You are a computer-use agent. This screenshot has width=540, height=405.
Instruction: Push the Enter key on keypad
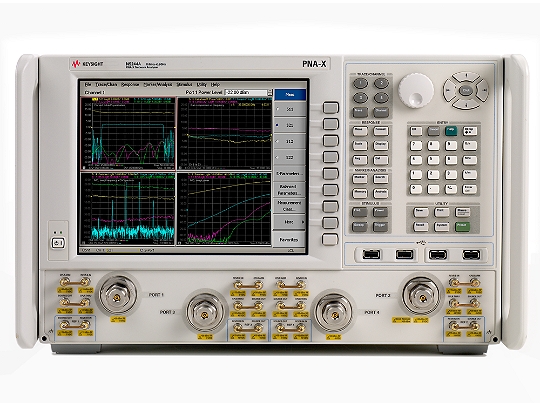coord(470,189)
